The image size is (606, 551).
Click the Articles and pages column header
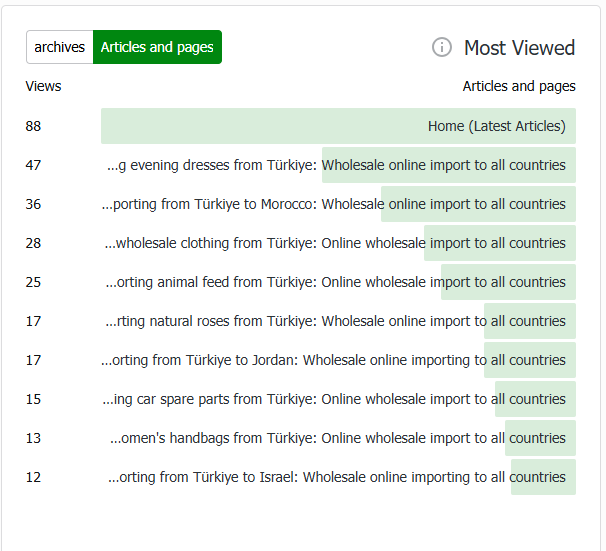coord(519,86)
